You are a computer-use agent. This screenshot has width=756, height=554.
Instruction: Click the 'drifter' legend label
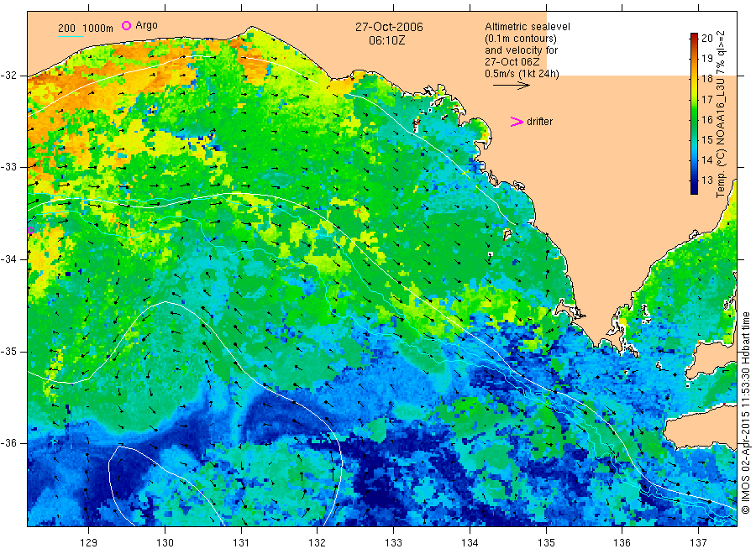539,122
